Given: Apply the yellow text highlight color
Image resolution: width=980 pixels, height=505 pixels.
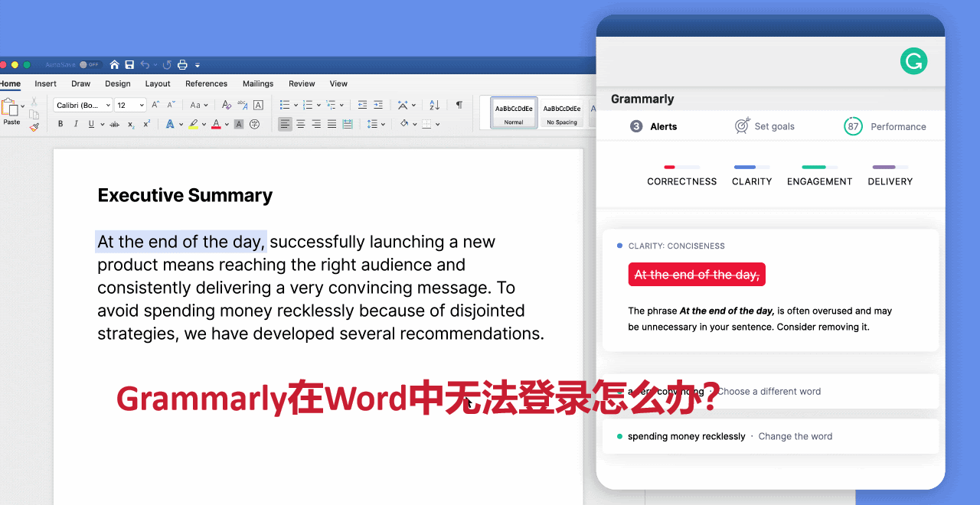Looking at the screenshot, I should click(x=194, y=124).
